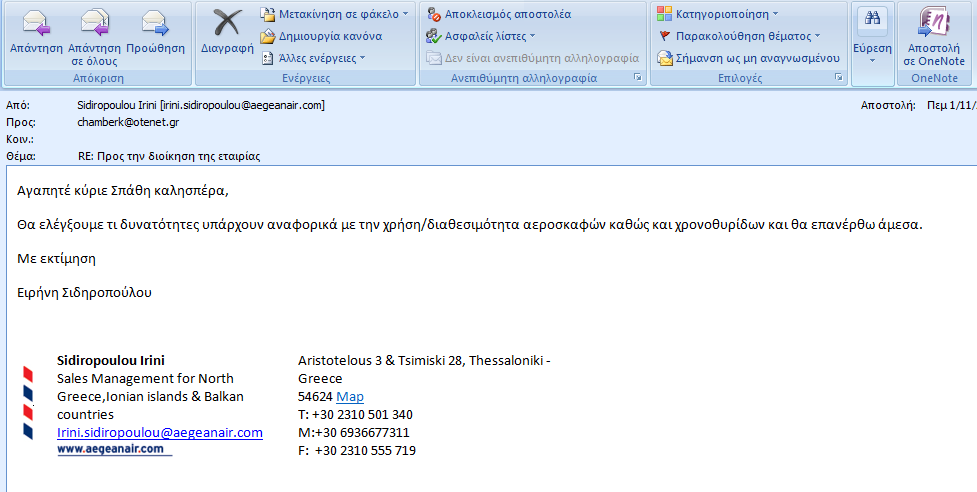
Task: Click phone number T: +30 2310 501 340
Action: 355,415
